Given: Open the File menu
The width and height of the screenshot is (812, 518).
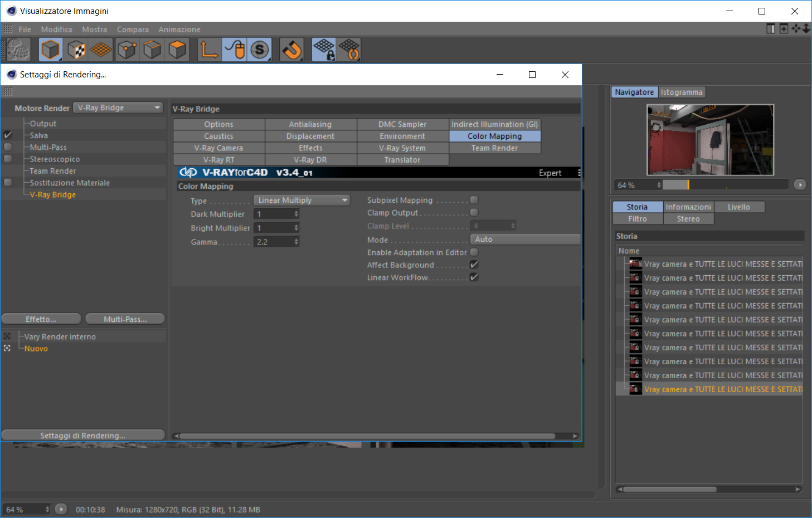Looking at the screenshot, I should pos(25,30).
